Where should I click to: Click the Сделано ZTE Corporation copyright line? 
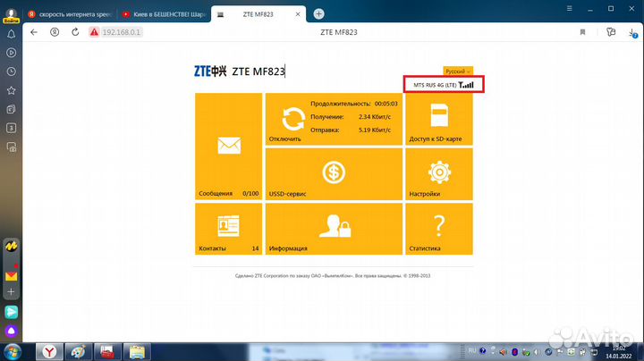pyautogui.click(x=333, y=276)
